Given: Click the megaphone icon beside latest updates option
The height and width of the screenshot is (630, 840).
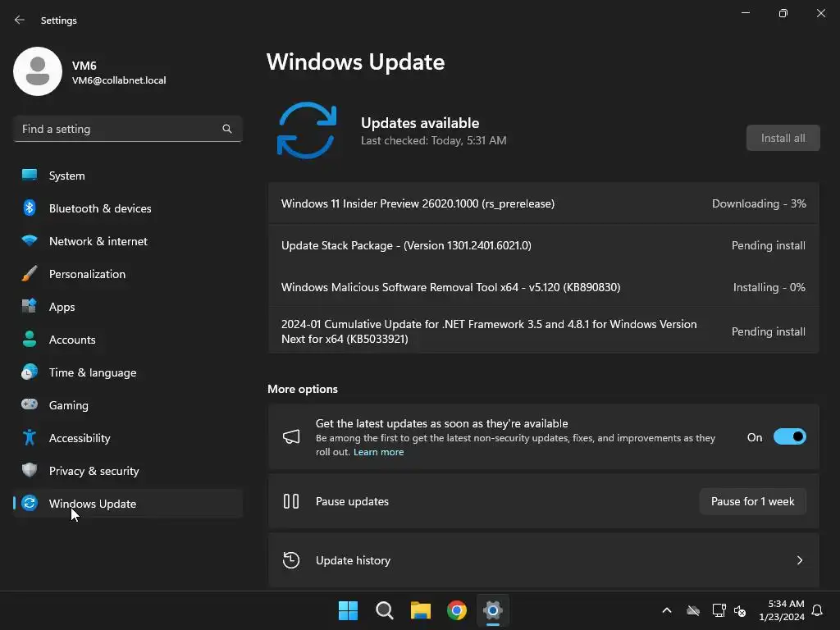Looking at the screenshot, I should 291,436.
